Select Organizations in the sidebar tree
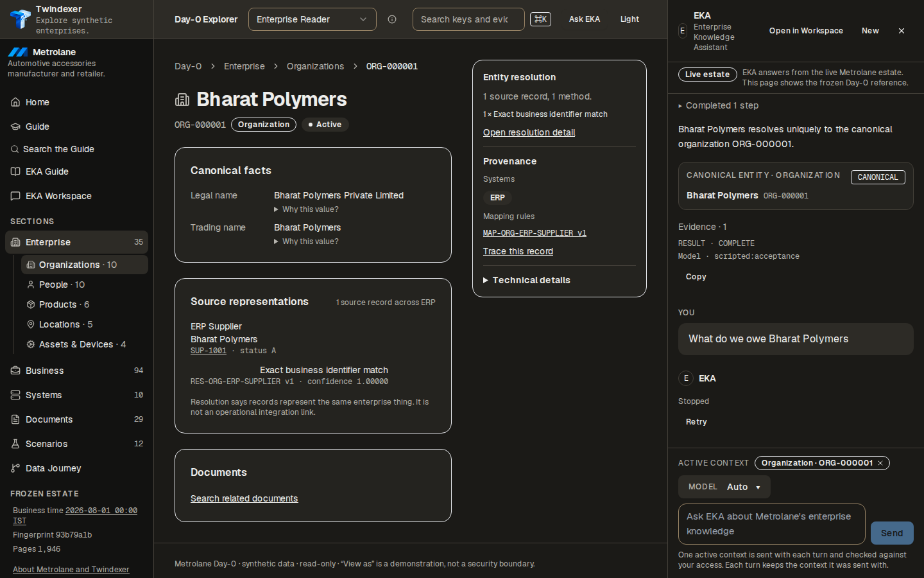Viewport: 924px width, 578px height. point(85,265)
